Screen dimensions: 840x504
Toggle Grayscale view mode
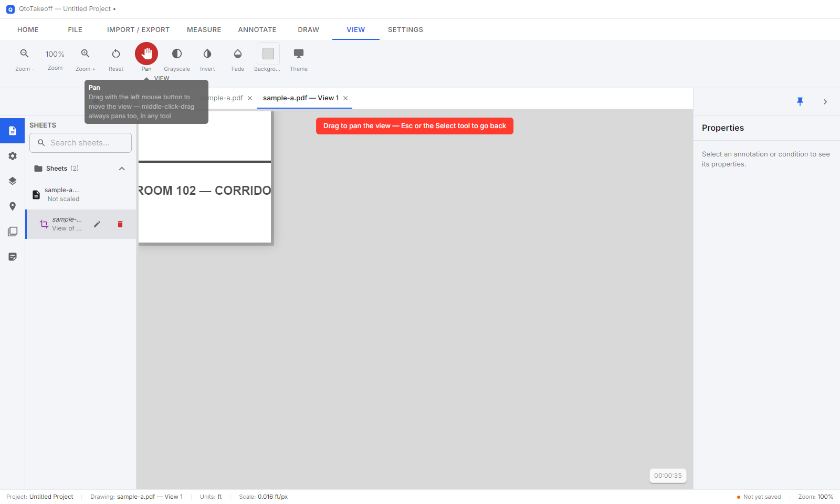(x=177, y=54)
